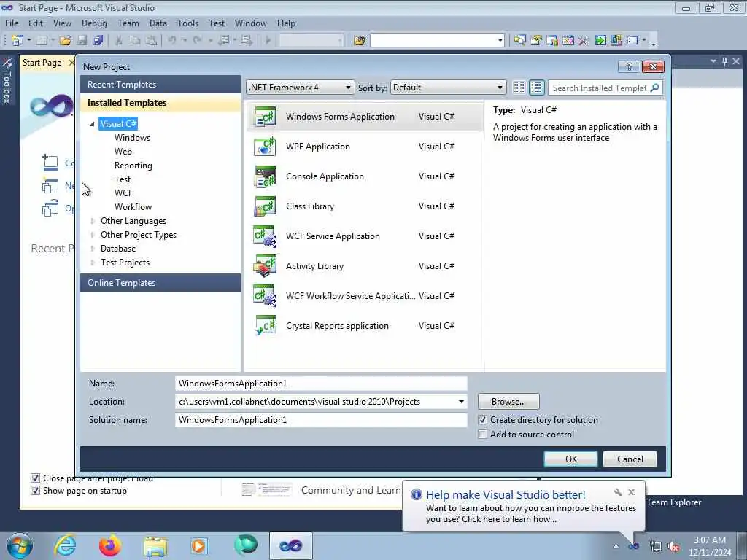The image size is (747, 560).
Task: Select the WPF Application template icon
Action: [265, 146]
